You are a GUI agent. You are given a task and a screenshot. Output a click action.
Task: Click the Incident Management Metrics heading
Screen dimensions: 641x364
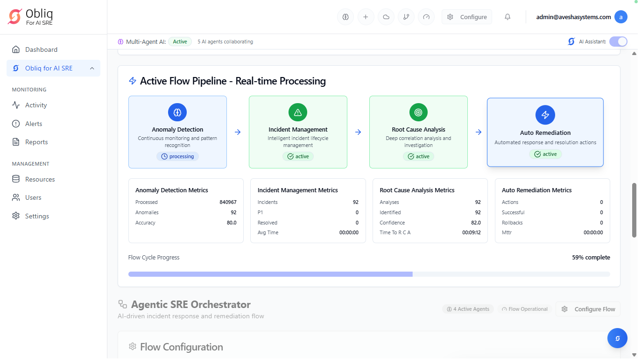(x=298, y=190)
